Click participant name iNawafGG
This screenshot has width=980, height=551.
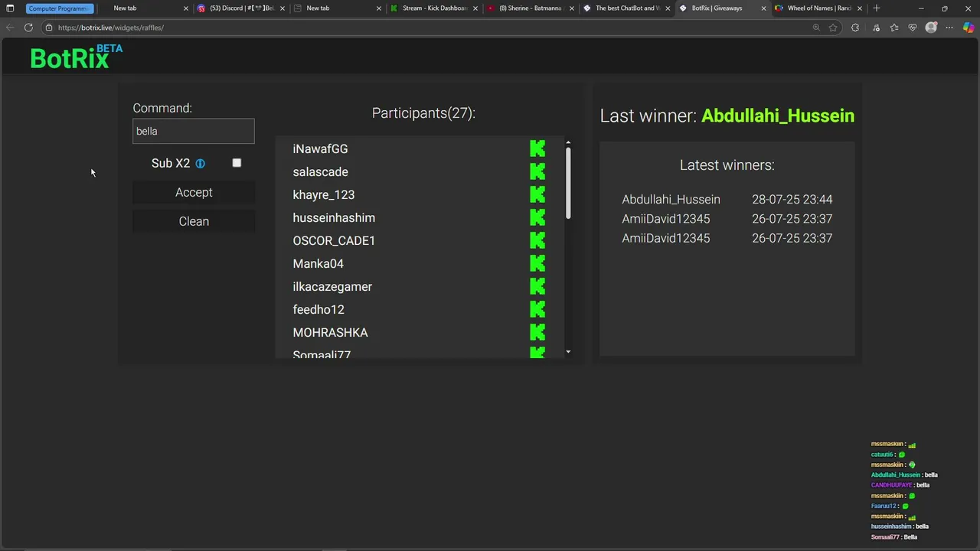point(320,148)
